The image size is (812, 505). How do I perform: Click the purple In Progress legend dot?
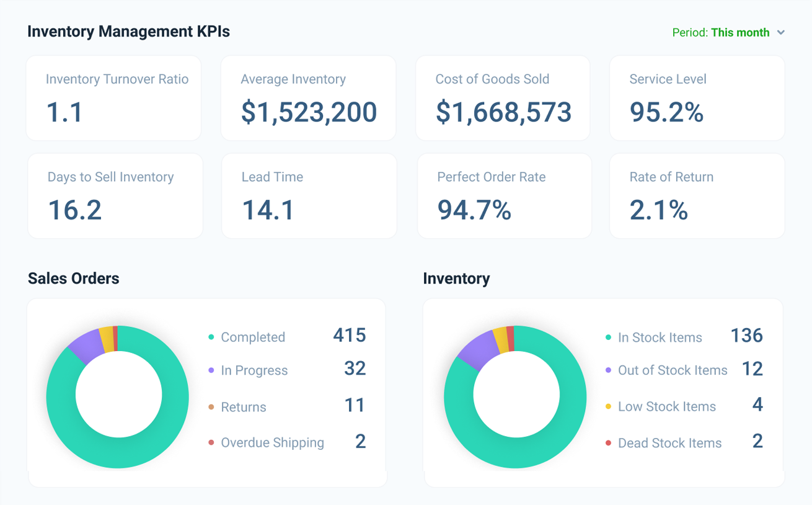pyautogui.click(x=211, y=370)
